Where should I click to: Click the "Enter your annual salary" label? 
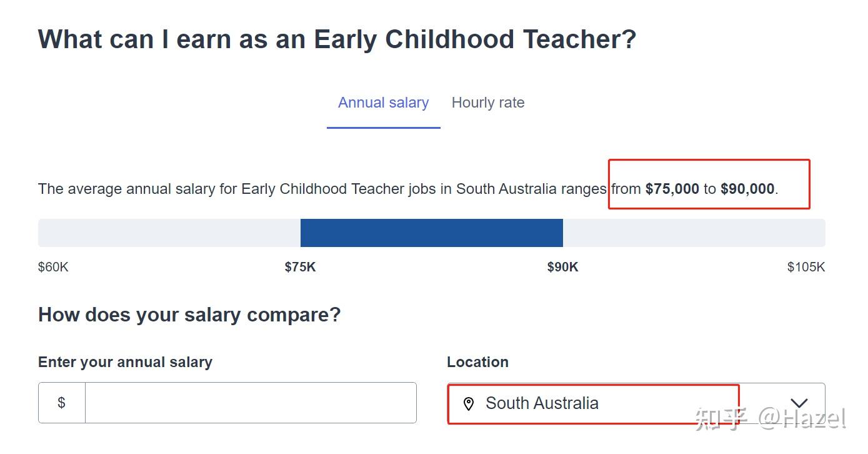click(125, 362)
